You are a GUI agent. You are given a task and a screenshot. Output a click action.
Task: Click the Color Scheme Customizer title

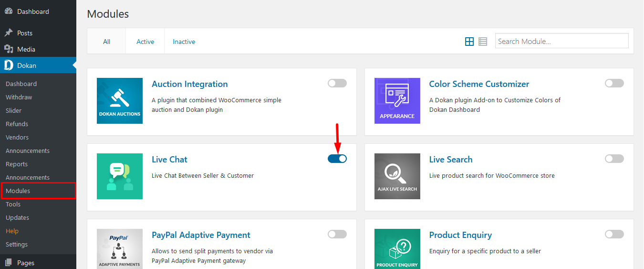pyautogui.click(x=479, y=84)
